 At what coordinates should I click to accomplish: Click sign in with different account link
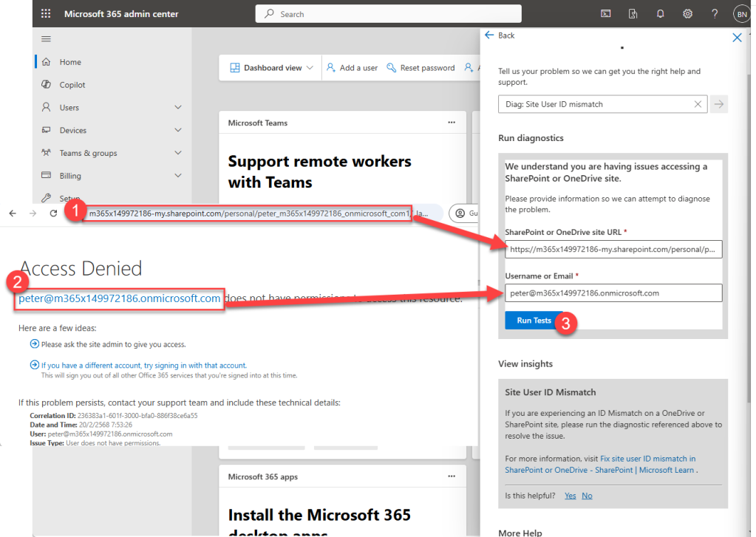143,366
